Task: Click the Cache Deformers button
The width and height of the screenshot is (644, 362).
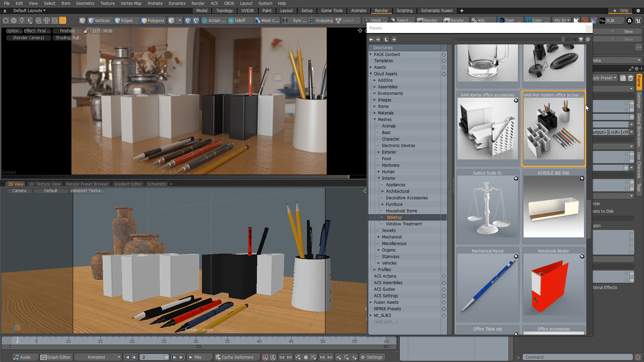Action: pos(237,357)
